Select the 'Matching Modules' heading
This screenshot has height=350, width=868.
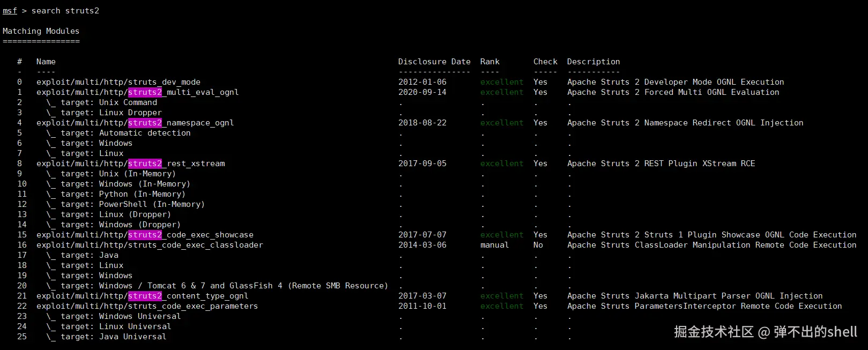[x=41, y=31]
